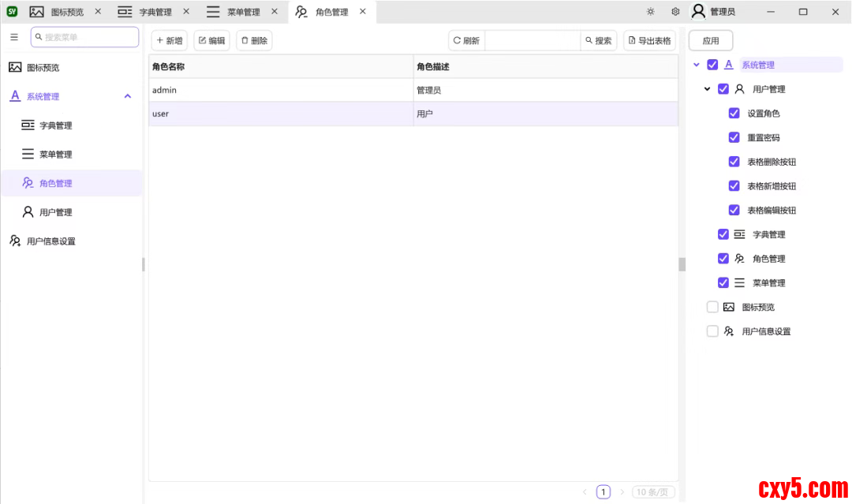Image resolution: width=852 pixels, height=504 pixels.
Task: Check the 图标预览 permission checkbox
Action: click(712, 307)
